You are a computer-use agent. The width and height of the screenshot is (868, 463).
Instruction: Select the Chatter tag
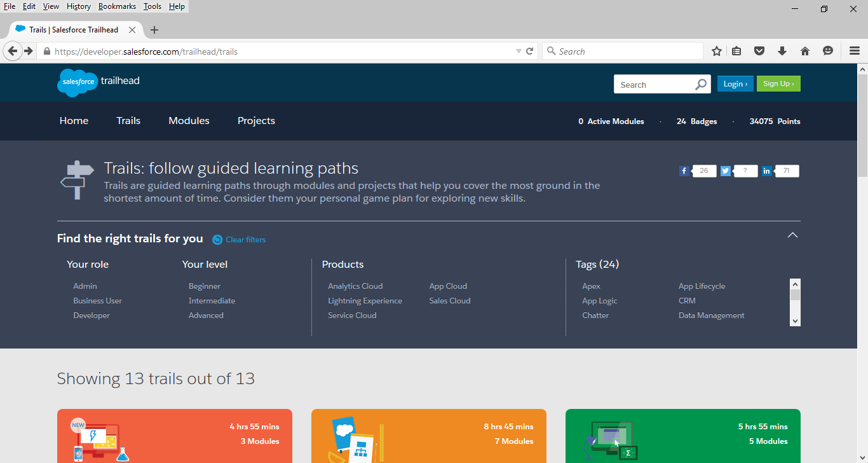pyautogui.click(x=595, y=315)
